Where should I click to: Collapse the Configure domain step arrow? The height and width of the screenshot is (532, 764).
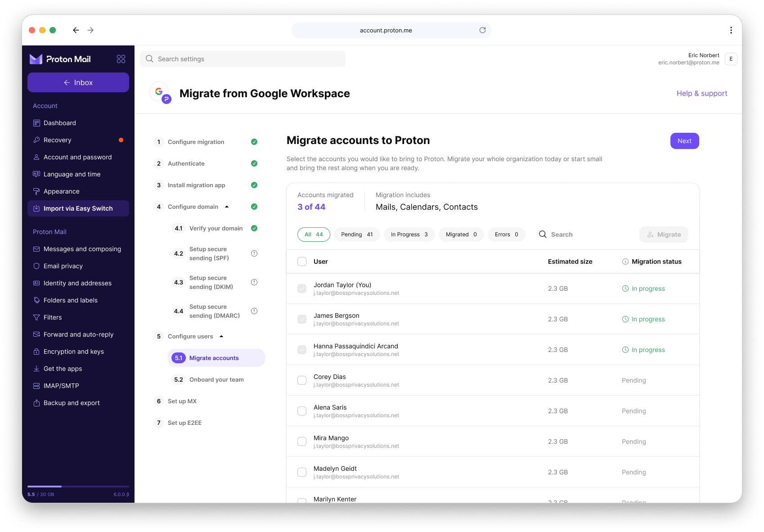pos(227,207)
